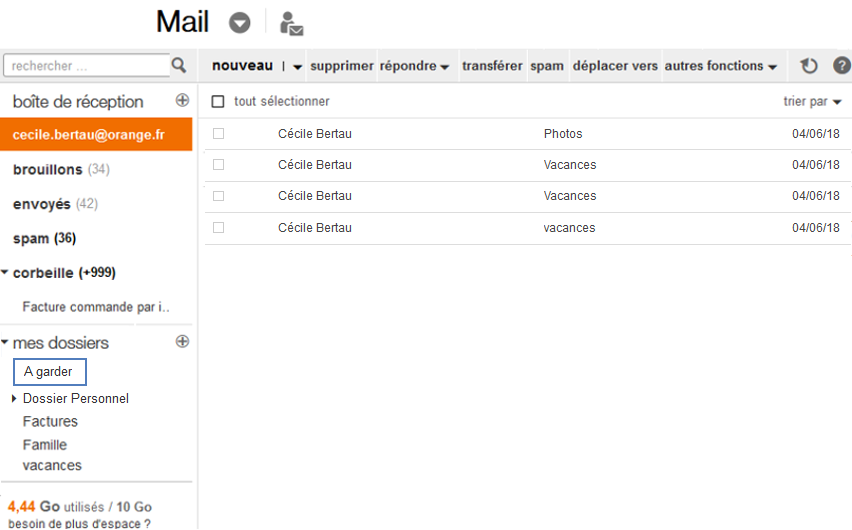Collapse the mes dossiers section arrow
This screenshot has height=530, width=852.
point(4,342)
